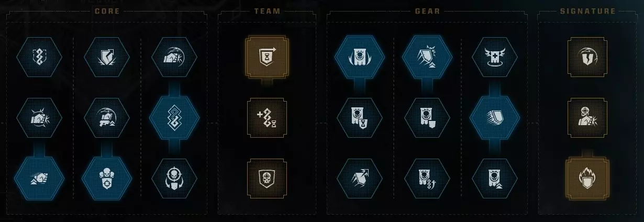Choose the plus chain hourglass Team perk
Image resolution: width=644 pixels, height=222 pixels.
[267, 118]
